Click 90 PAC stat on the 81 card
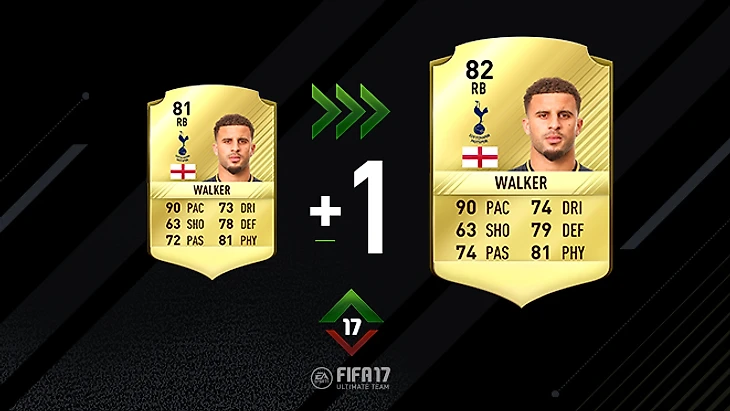This screenshot has width=730, height=411. 185,208
